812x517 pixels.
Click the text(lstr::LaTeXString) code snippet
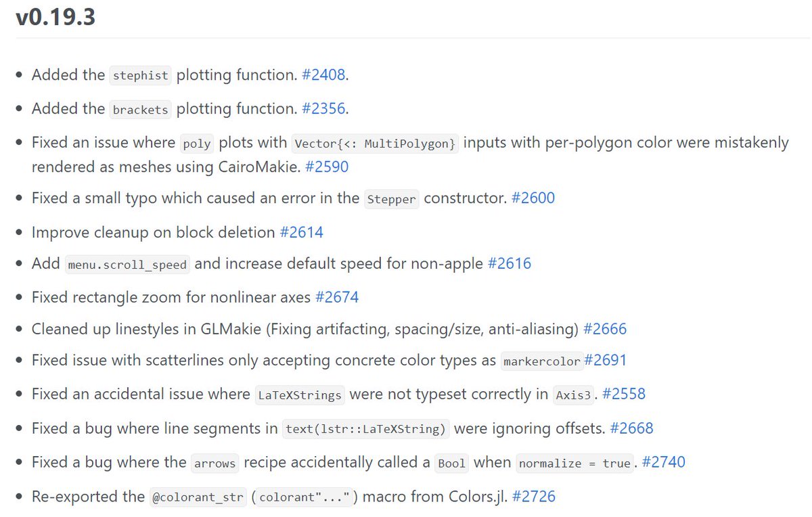[366, 429]
